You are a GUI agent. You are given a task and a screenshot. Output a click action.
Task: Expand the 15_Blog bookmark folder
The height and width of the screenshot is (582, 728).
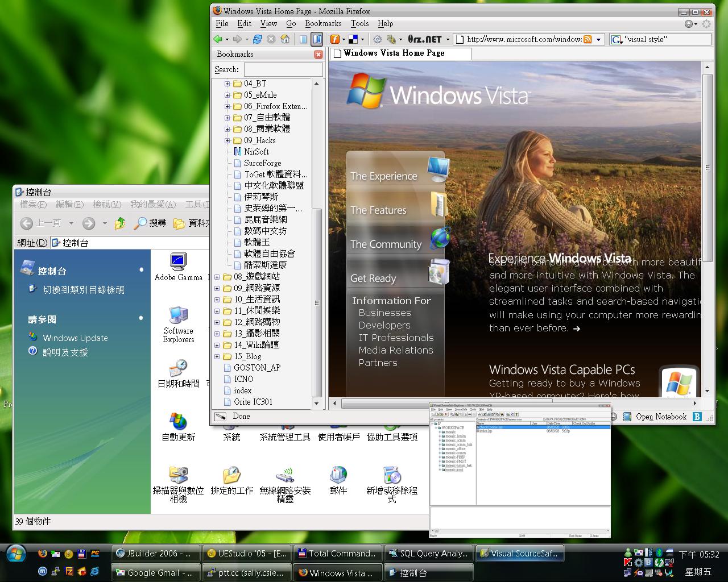click(217, 356)
